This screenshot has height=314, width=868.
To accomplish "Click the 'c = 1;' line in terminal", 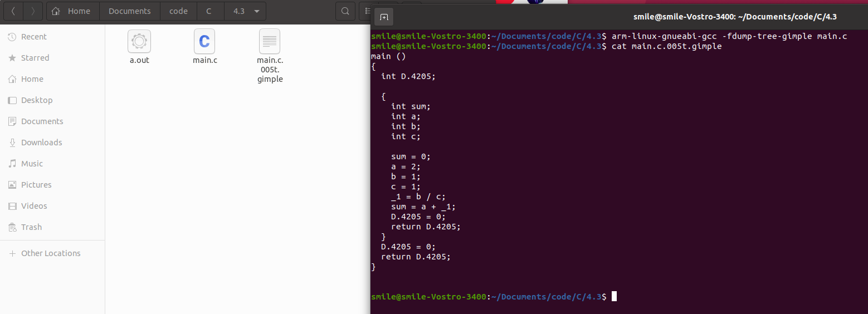I will [406, 187].
